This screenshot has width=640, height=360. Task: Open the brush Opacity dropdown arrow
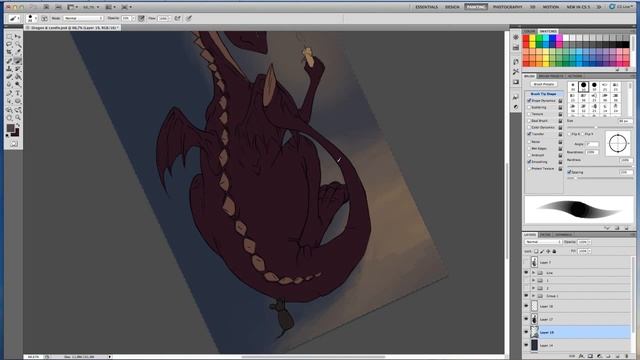133,18
